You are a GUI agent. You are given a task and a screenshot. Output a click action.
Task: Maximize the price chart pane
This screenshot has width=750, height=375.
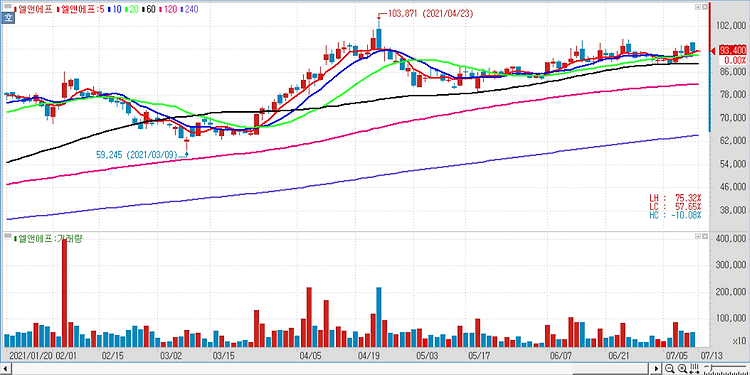[x=698, y=7]
